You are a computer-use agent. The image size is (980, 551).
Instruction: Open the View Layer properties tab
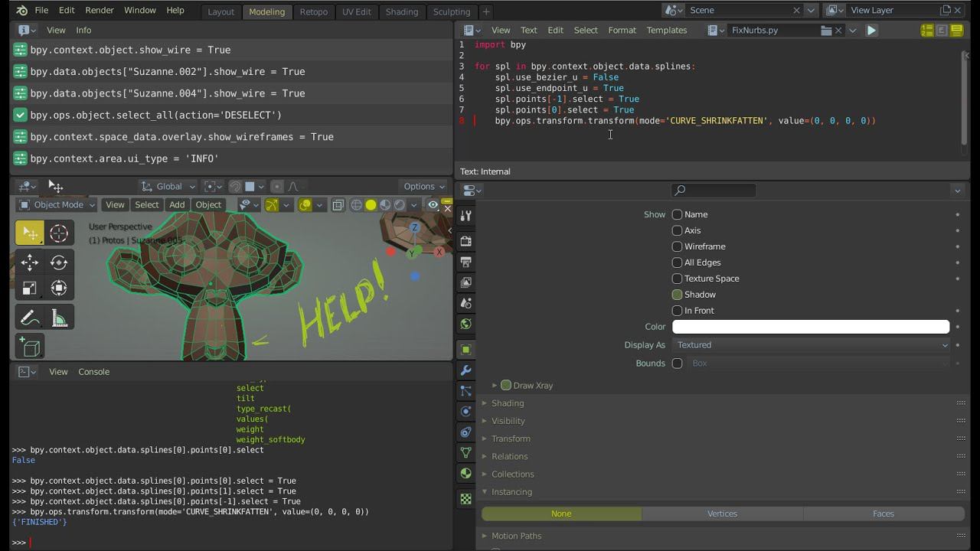tap(465, 282)
